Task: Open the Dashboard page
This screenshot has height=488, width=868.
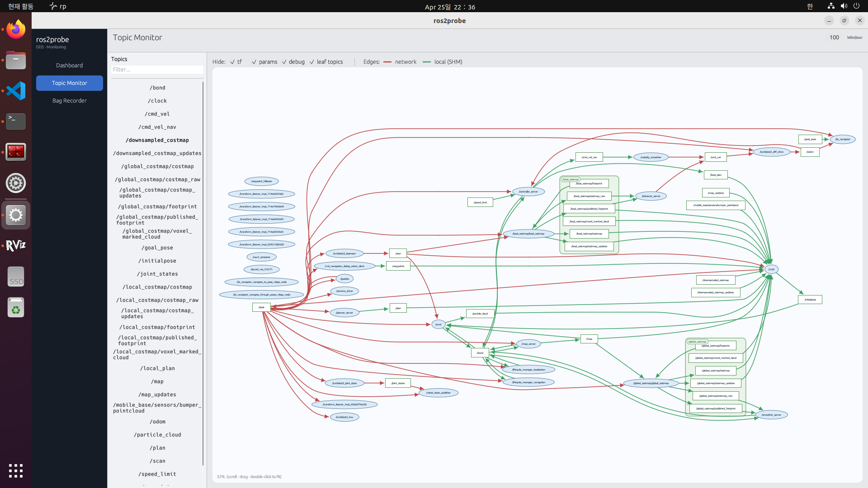Action: pyautogui.click(x=69, y=66)
